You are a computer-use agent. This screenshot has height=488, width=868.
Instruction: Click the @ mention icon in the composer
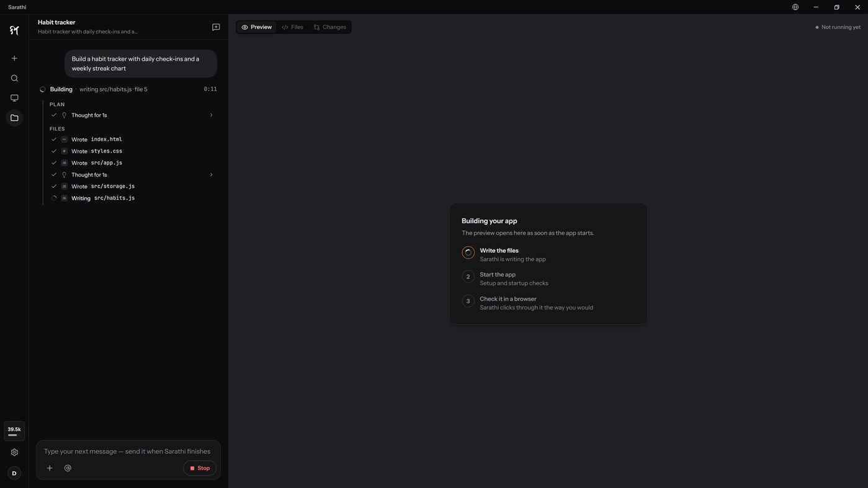point(68,468)
